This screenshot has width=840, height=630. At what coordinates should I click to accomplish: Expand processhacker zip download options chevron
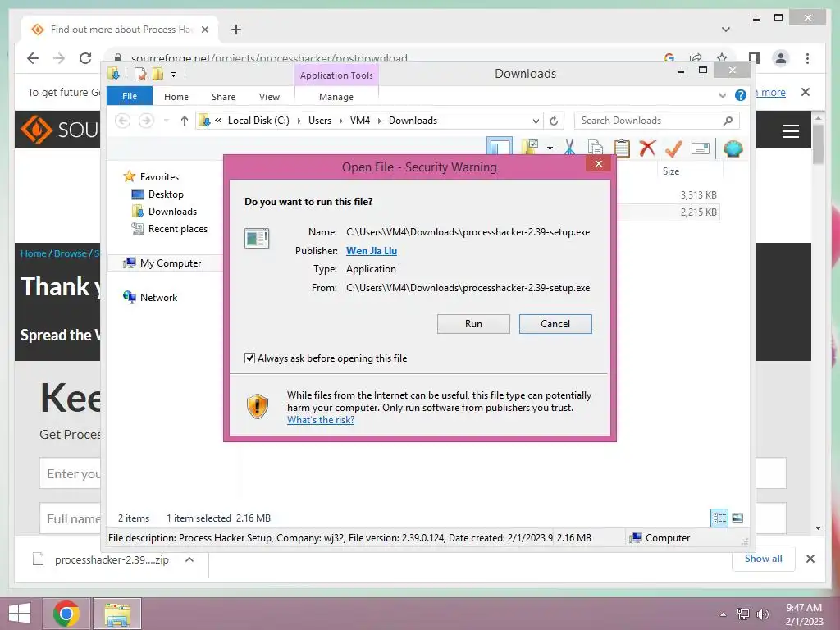pos(189,559)
